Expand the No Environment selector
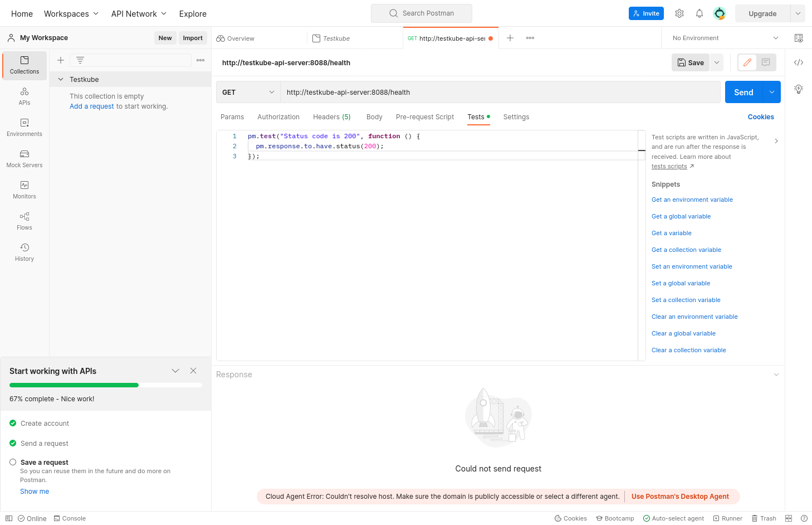The width and height of the screenshot is (812, 525). (x=725, y=38)
